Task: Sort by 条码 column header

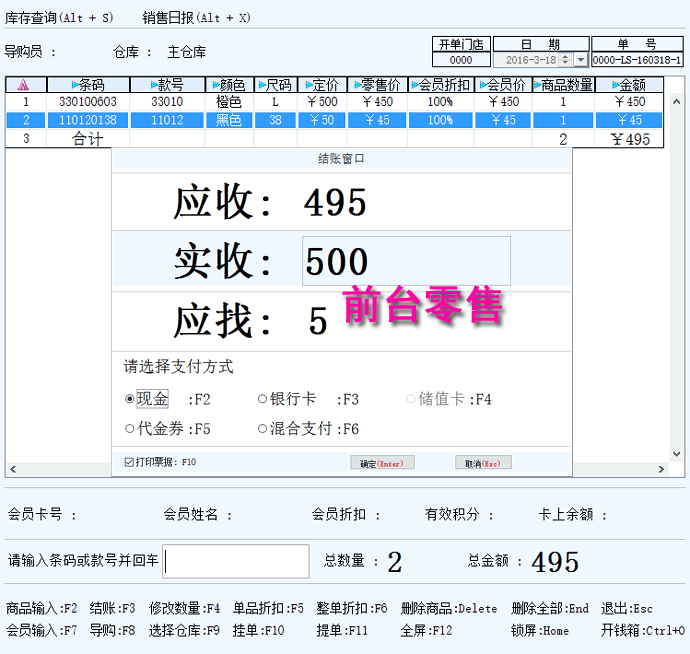Action: coord(88,85)
